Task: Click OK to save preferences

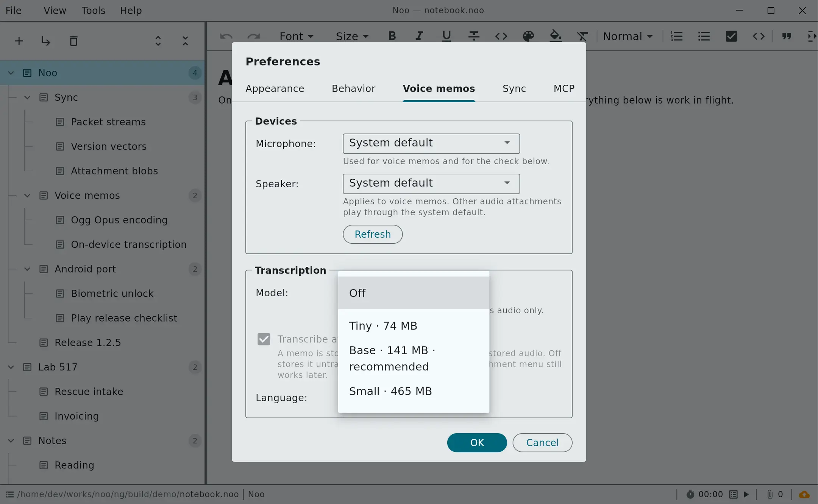Action: pos(477,443)
